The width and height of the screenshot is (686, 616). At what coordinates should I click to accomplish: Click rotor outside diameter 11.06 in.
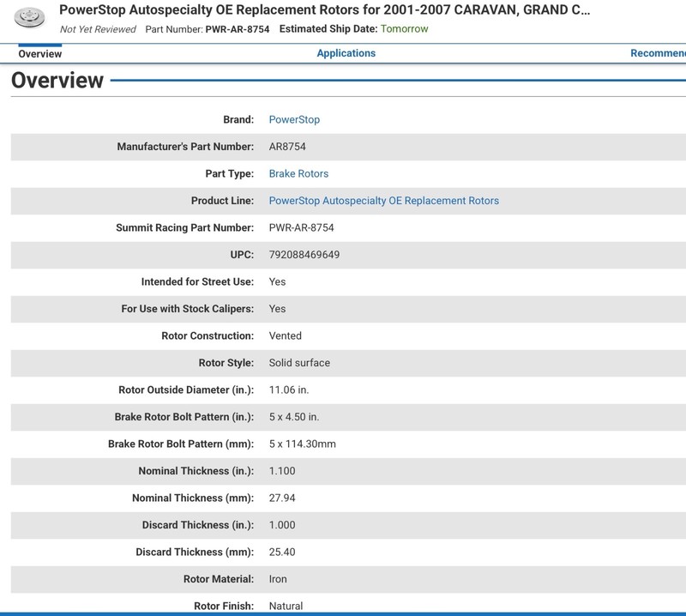coord(289,390)
